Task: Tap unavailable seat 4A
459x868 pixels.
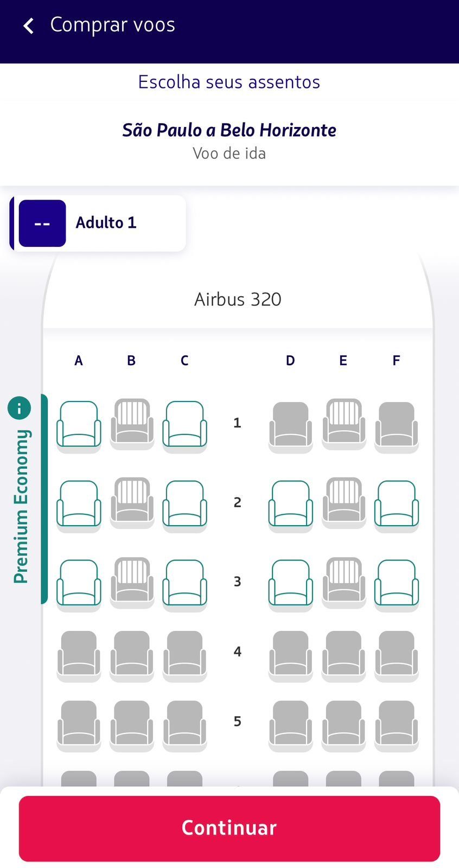Action: [x=79, y=654]
